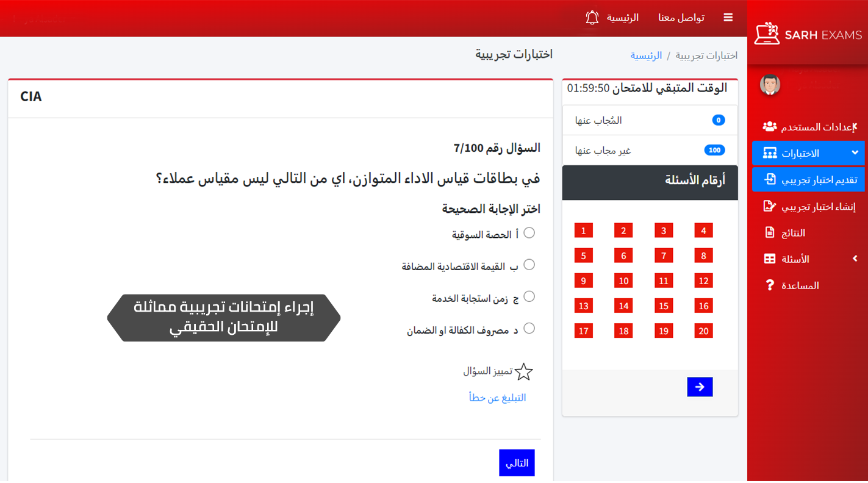Choose answer ج زمن استجابة الخدمة
The height and width of the screenshot is (483, 868).
(x=529, y=296)
